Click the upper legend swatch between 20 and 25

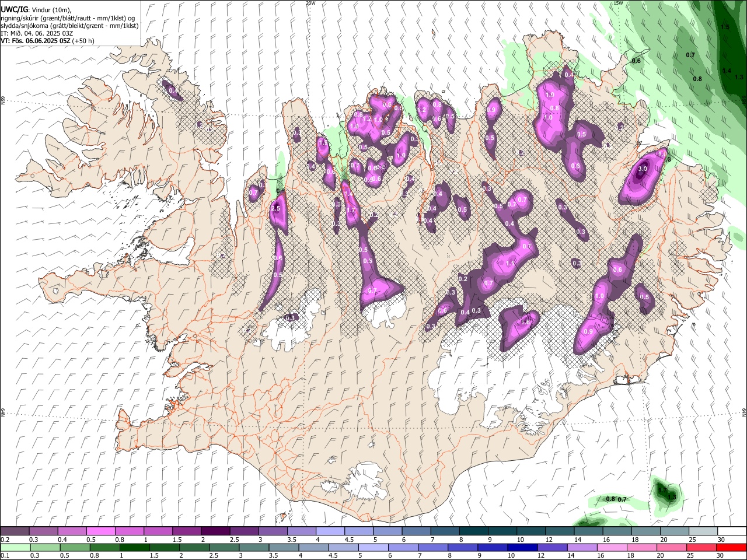(674, 531)
